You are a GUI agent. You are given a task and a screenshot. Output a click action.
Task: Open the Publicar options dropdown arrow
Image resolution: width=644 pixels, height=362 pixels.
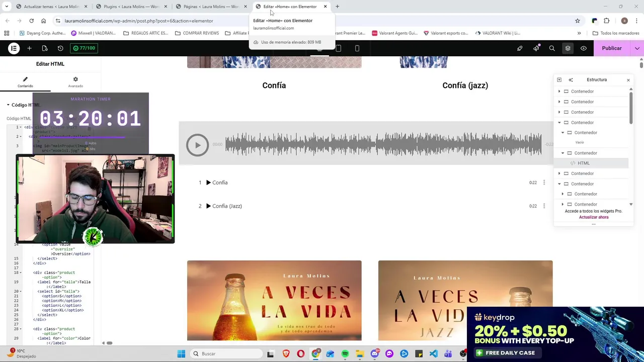[637, 48]
